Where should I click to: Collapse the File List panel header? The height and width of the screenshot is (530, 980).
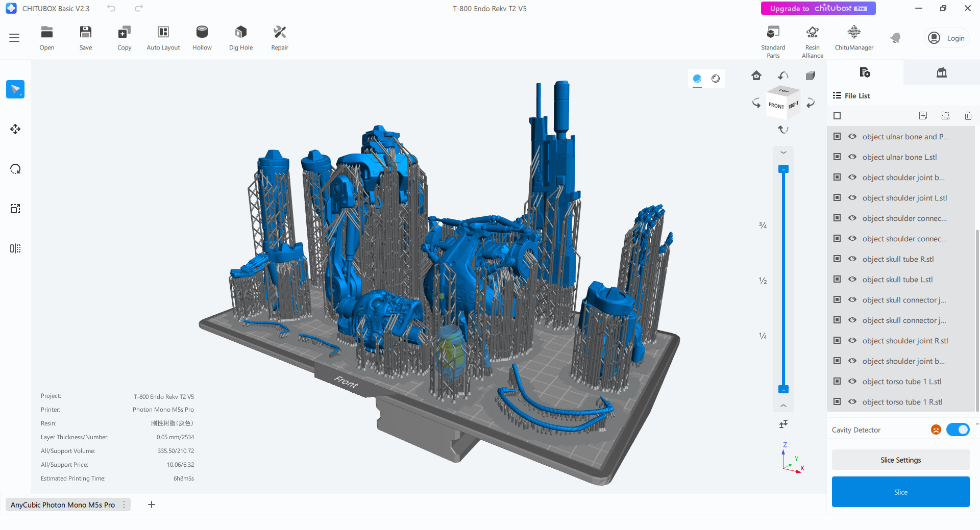pyautogui.click(x=851, y=95)
